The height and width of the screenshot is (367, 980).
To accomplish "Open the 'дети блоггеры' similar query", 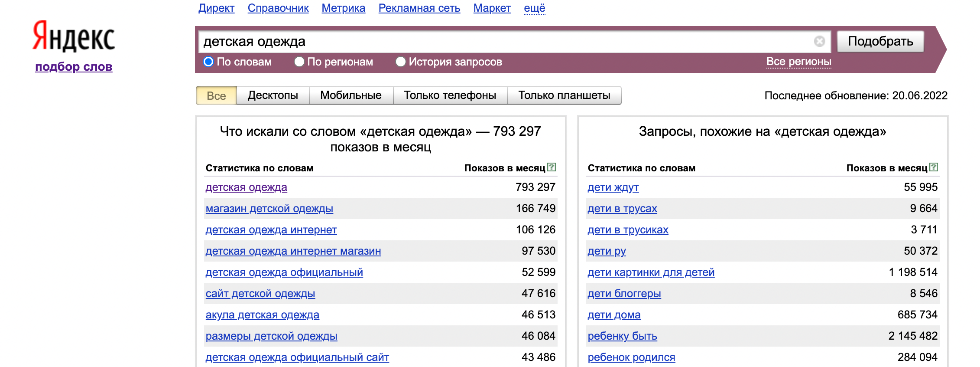I will click(624, 294).
